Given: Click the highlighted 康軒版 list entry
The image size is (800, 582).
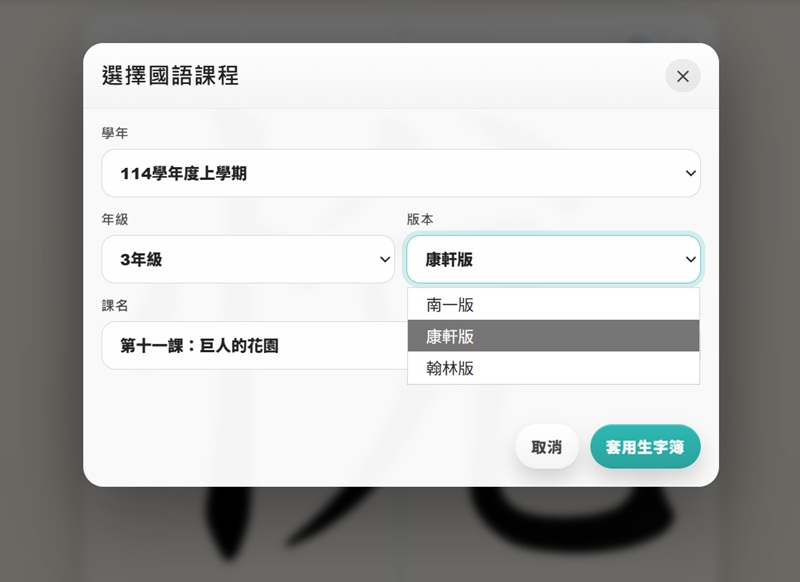Looking at the screenshot, I should tap(553, 336).
